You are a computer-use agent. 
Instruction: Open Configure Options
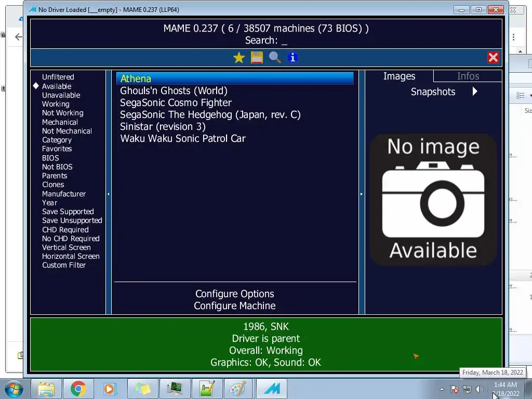pos(235,294)
